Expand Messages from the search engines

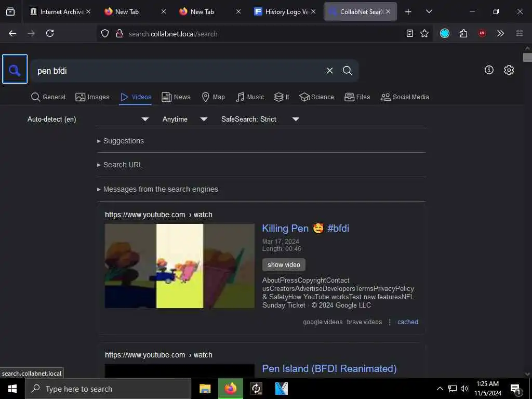(x=157, y=189)
